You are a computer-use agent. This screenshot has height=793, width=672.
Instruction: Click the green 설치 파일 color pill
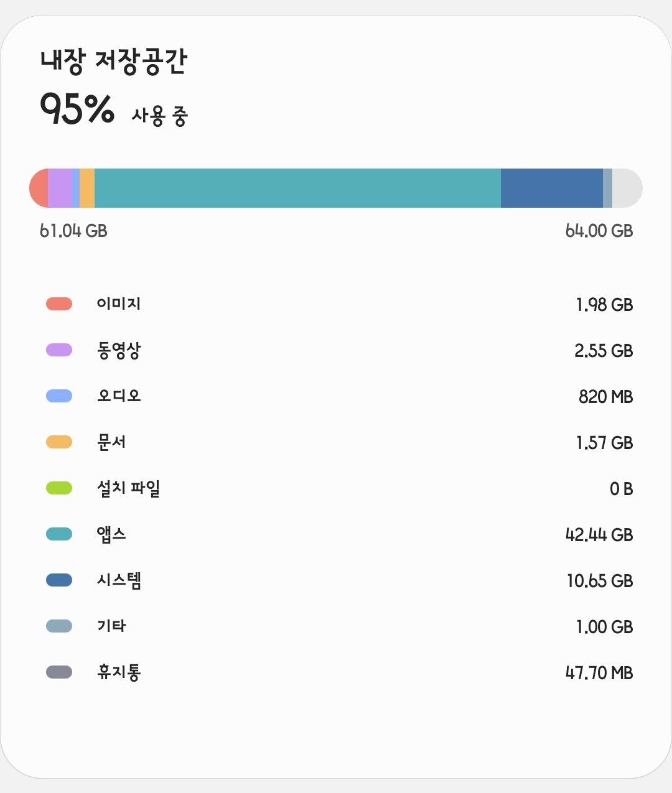[59, 488]
